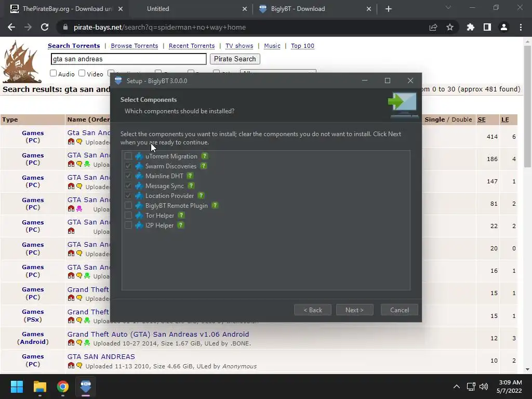Viewport: 532px width, 399px height.
Task: Open the Top 100 link
Action: click(x=302, y=46)
